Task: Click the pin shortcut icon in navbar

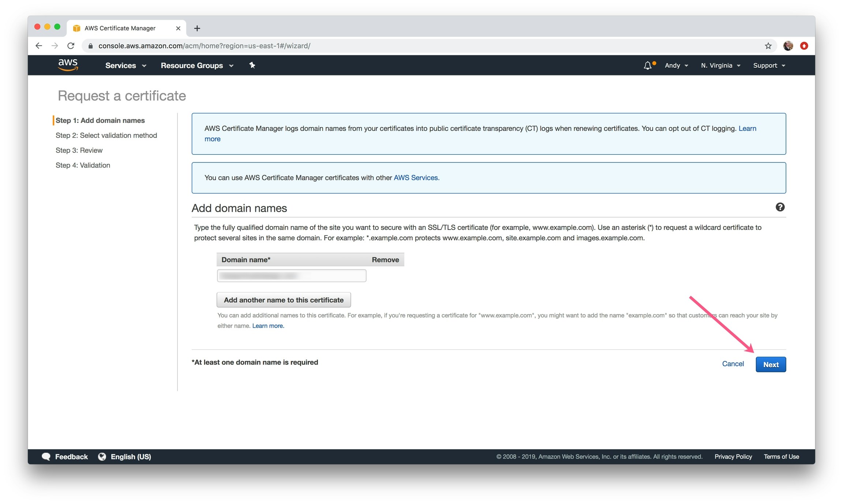Action: pyautogui.click(x=252, y=65)
